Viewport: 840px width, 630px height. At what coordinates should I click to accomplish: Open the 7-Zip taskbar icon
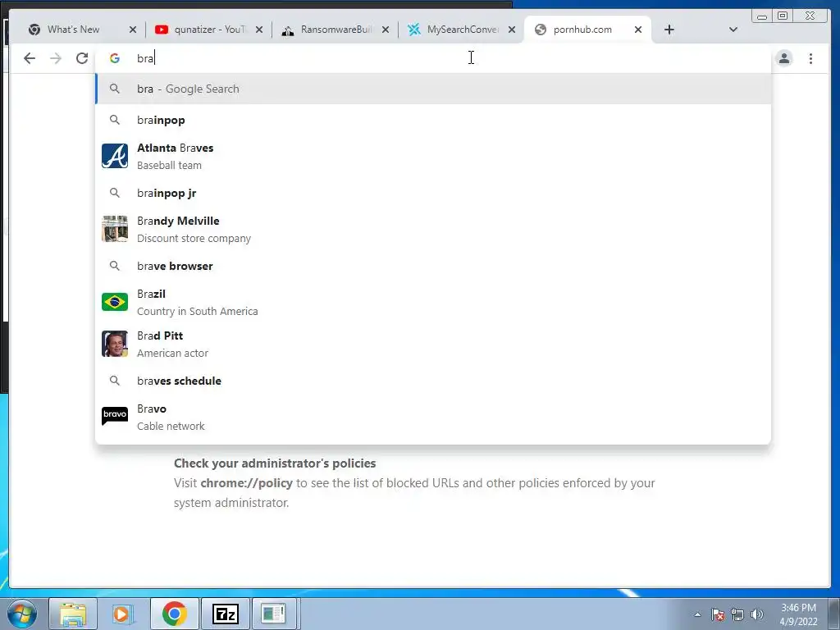(225, 614)
